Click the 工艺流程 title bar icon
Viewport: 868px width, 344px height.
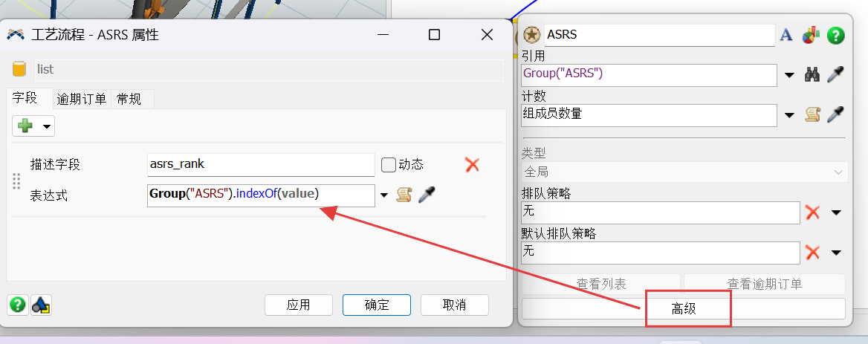(x=16, y=35)
